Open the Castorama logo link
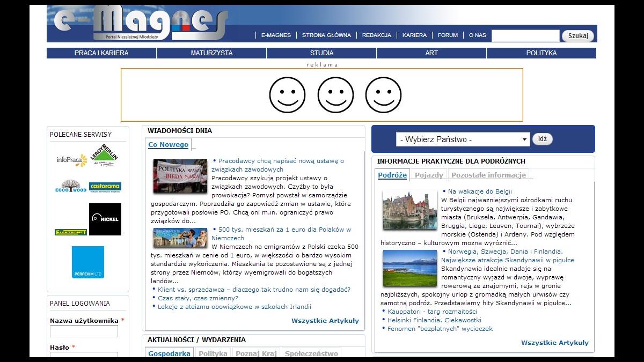Screen dimensions: 644x362 point(105,187)
